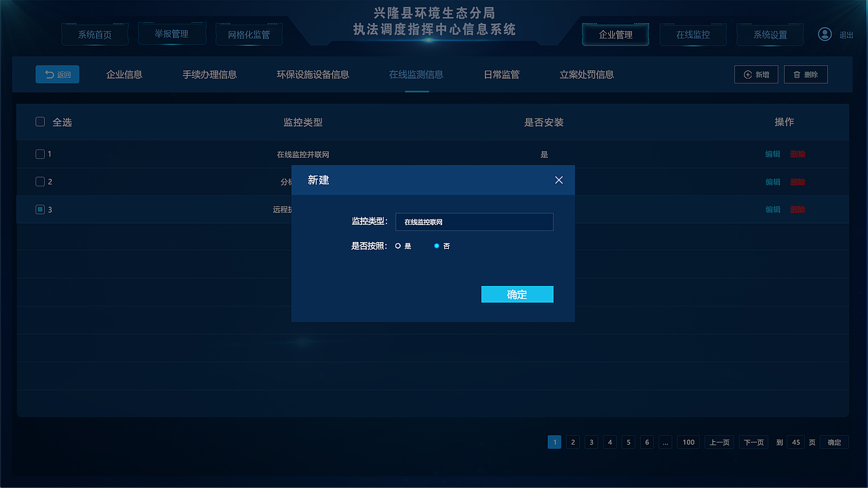Click 编辑 on the first table row
This screenshot has width=868, height=488.
click(772, 154)
